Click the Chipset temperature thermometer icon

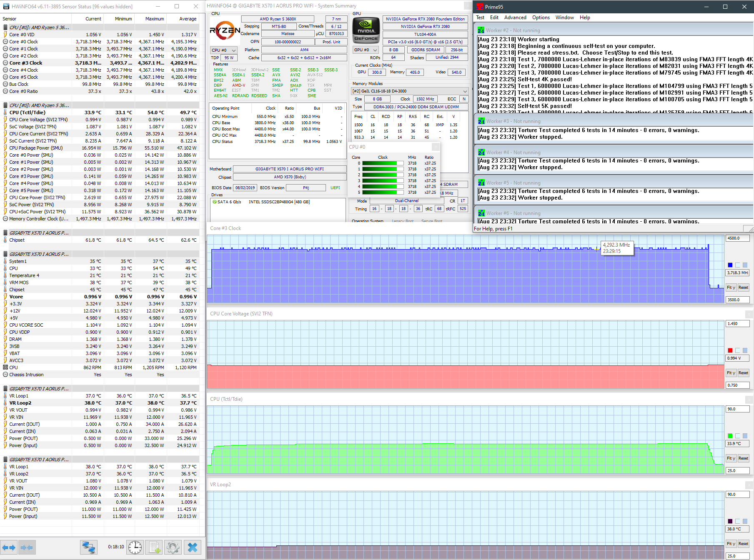tap(5, 240)
